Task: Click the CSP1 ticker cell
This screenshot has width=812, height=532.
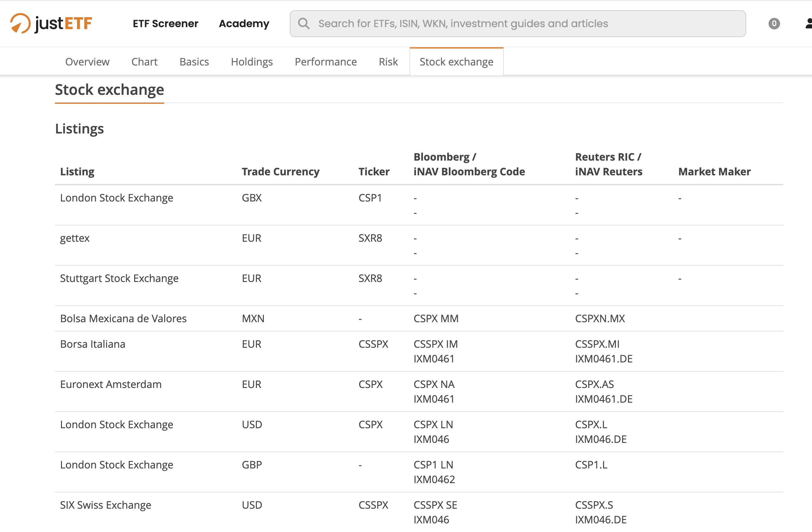Action: pyautogui.click(x=370, y=198)
